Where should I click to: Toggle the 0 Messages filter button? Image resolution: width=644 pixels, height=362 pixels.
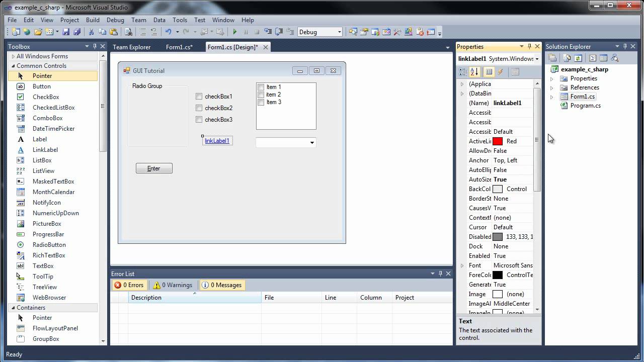[x=222, y=285]
